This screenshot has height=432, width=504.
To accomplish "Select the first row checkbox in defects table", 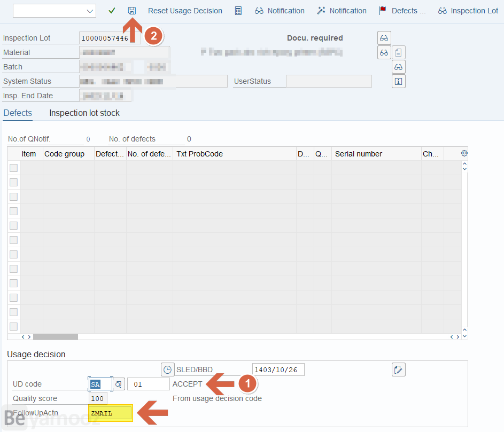I will (x=13, y=168).
